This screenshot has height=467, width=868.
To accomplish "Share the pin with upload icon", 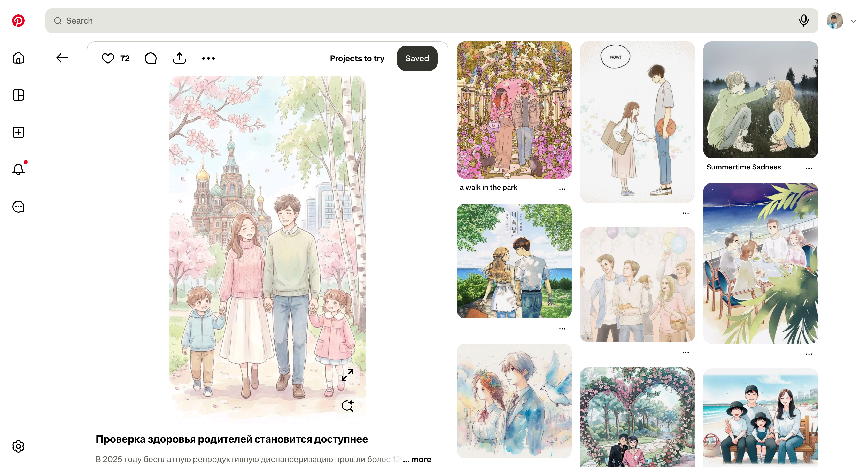I will click(180, 58).
